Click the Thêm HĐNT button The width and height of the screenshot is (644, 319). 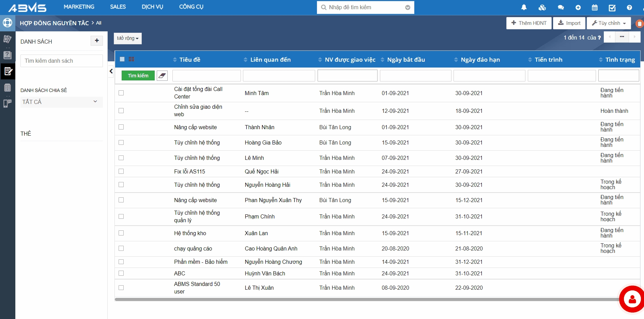pos(529,23)
